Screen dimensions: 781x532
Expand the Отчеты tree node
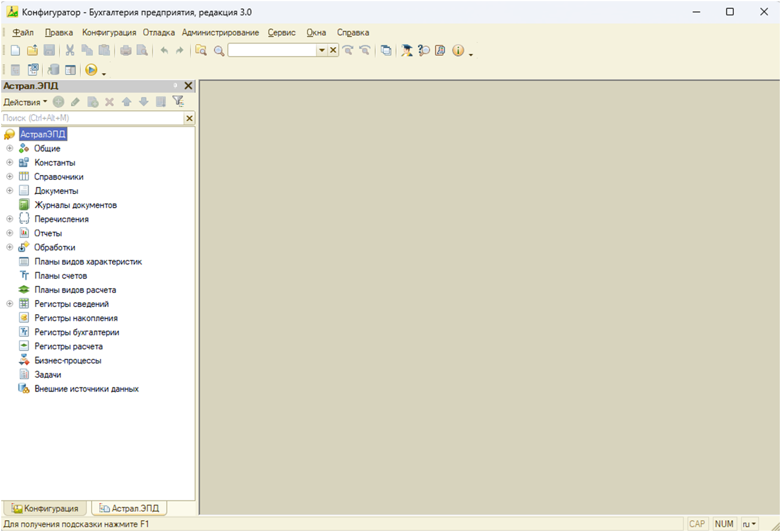click(10, 233)
